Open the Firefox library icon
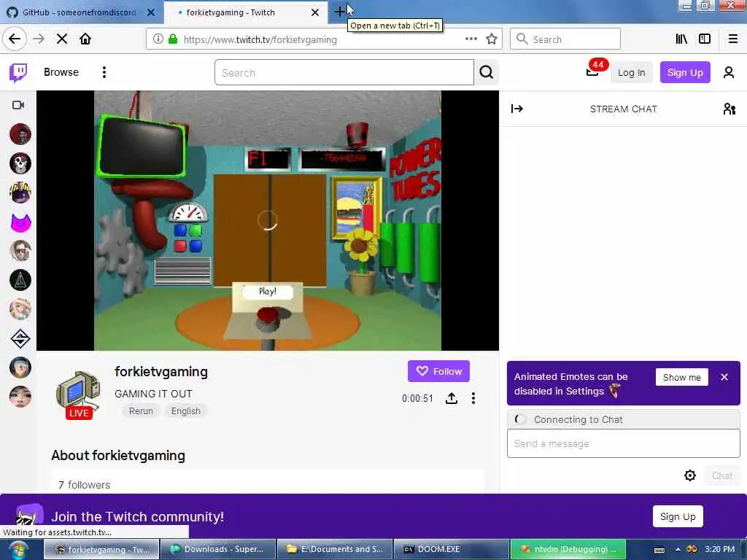This screenshot has width=747, height=560. [x=681, y=39]
